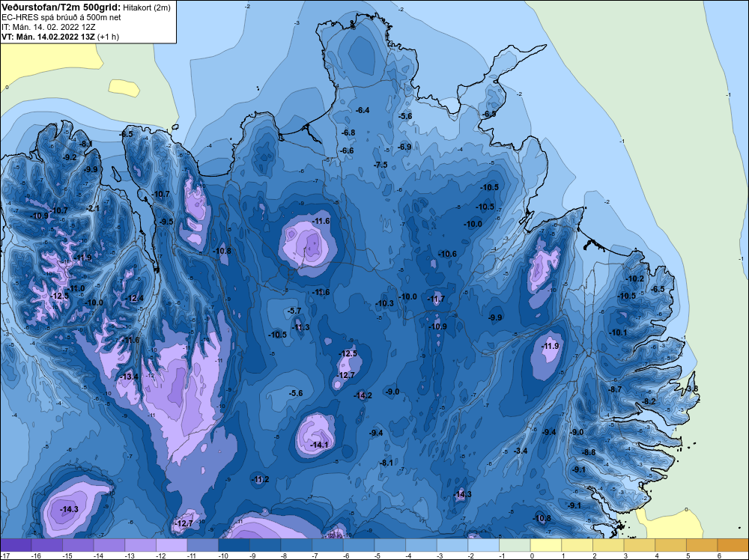Click the -9.5 temperature value

click(x=166, y=222)
